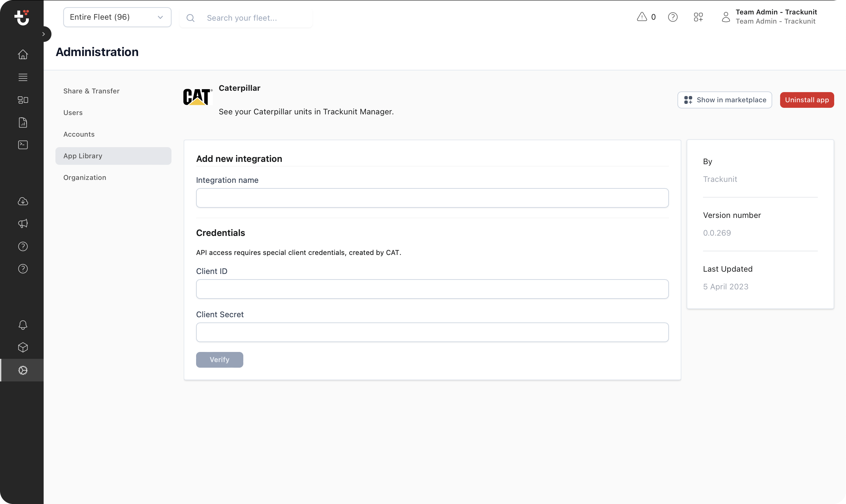Open the report document sidebar icon

23,123
